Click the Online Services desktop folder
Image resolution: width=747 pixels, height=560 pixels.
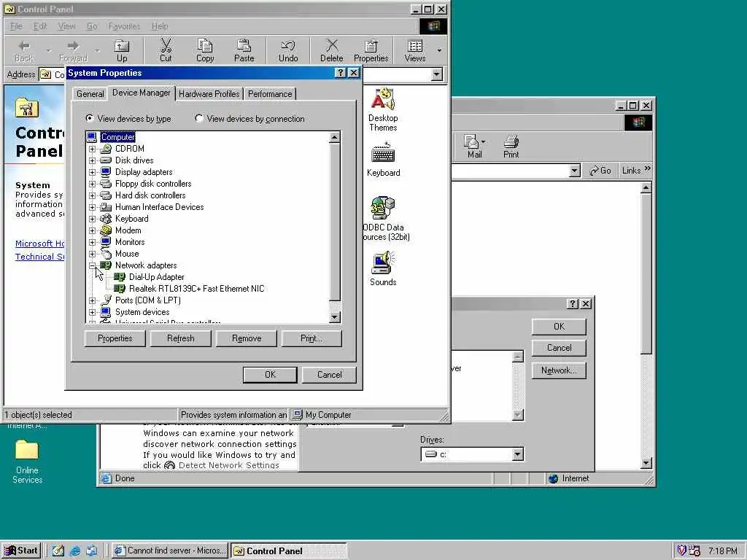point(27,461)
